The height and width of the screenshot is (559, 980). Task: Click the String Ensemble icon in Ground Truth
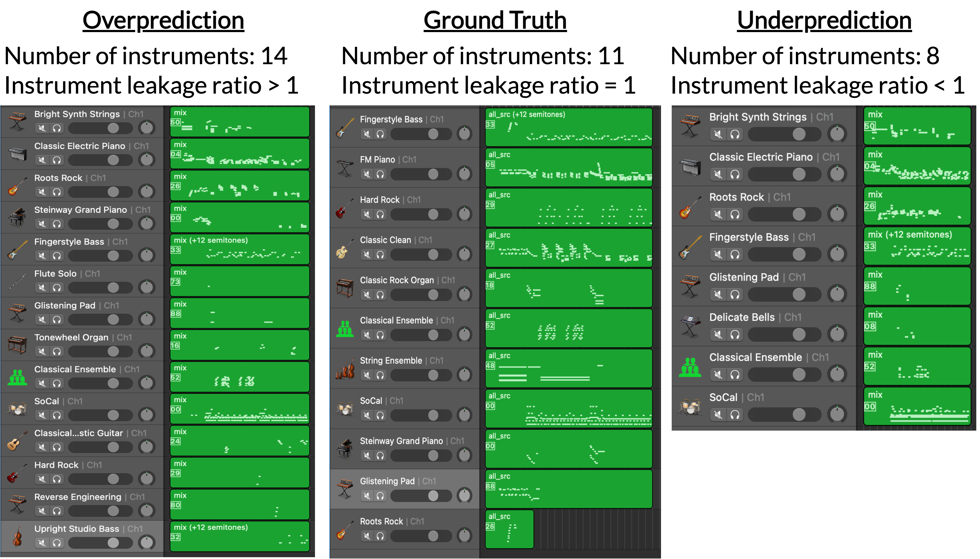344,369
